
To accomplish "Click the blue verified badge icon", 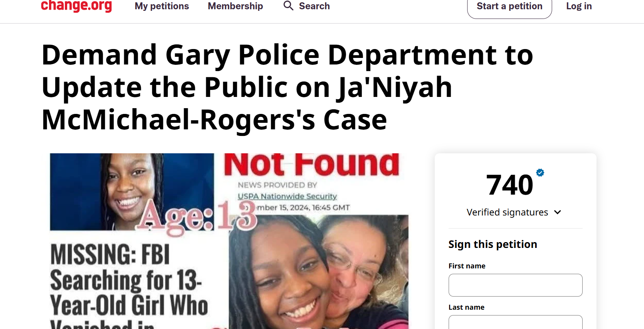I will [x=540, y=173].
